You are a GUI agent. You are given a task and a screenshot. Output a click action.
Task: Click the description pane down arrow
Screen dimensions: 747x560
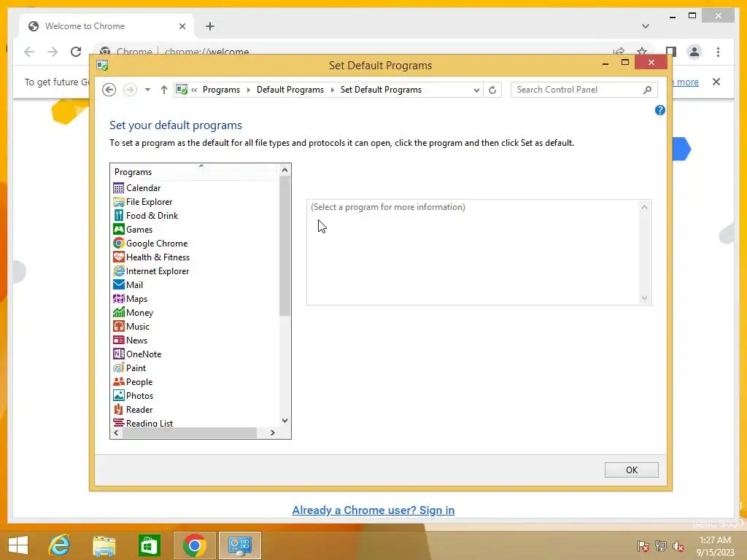coord(644,298)
